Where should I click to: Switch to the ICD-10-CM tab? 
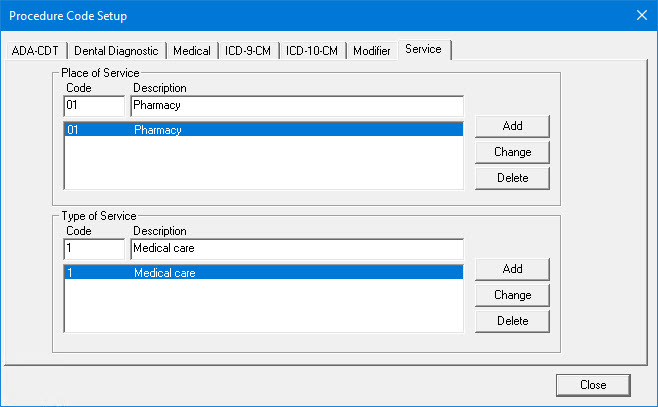click(312, 51)
